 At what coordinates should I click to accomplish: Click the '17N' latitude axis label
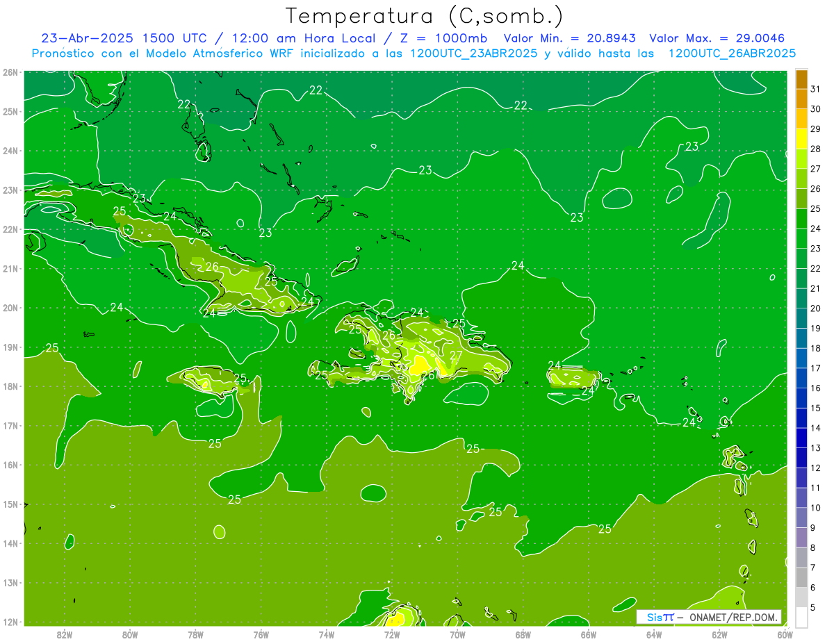coord(10,426)
